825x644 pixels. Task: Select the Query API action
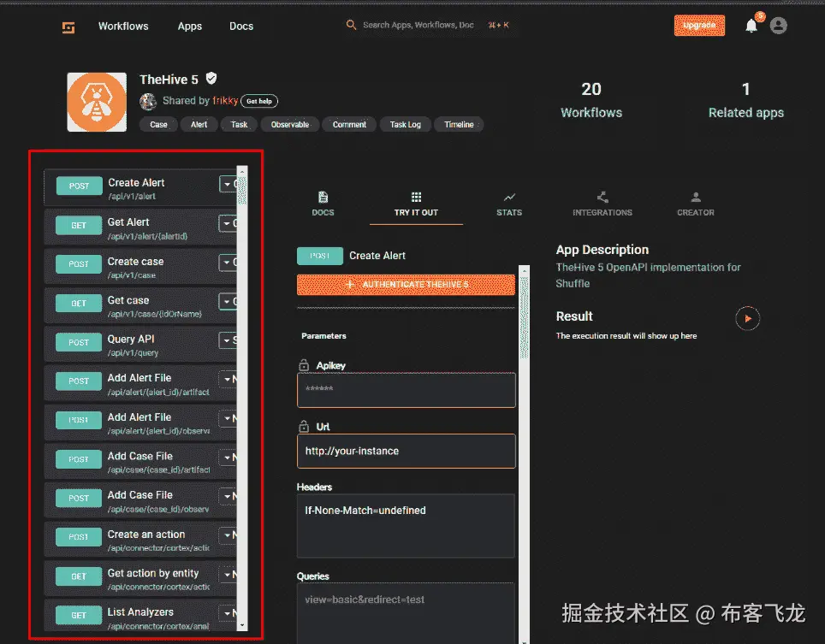click(x=140, y=345)
